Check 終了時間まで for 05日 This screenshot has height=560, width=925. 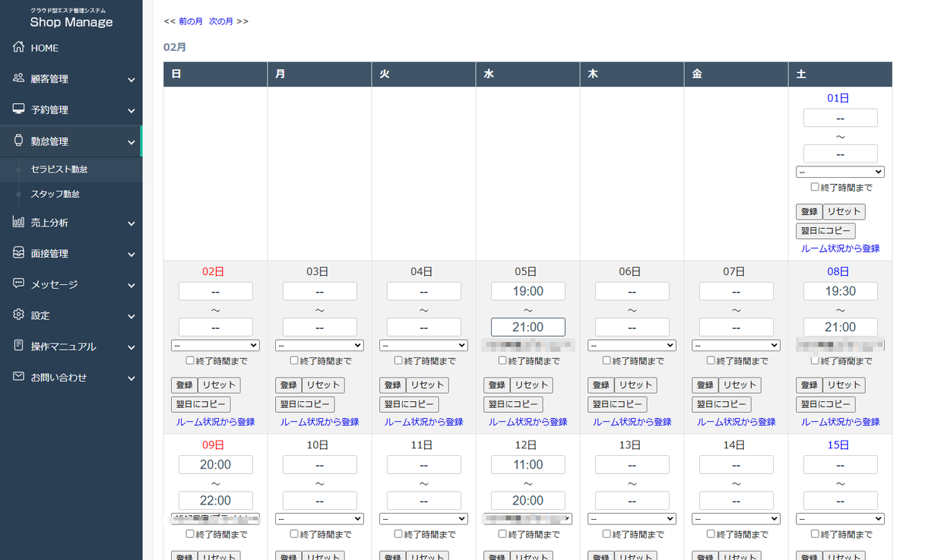tap(503, 360)
